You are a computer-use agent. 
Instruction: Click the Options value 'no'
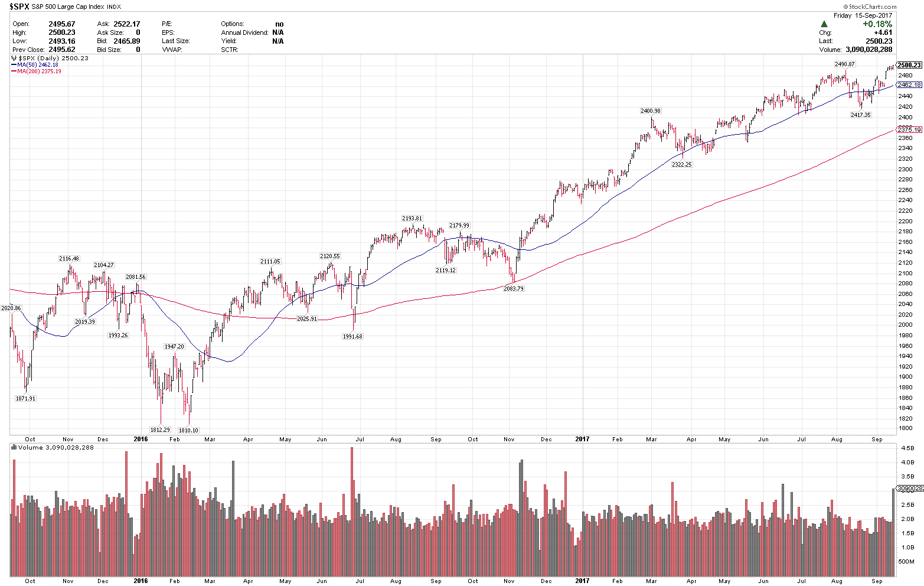279,24
